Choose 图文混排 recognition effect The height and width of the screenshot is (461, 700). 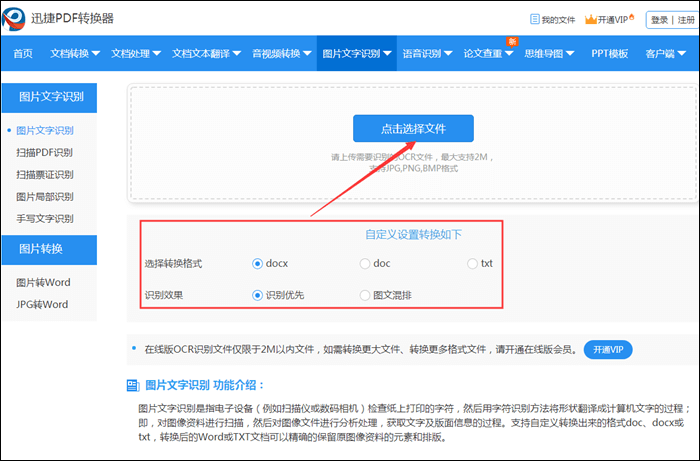(x=365, y=295)
